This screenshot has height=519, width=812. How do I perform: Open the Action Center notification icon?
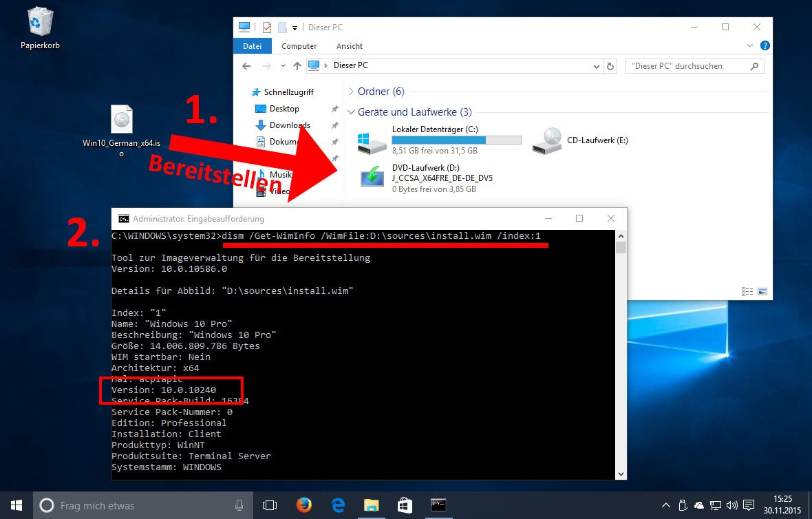pos(748,505)
